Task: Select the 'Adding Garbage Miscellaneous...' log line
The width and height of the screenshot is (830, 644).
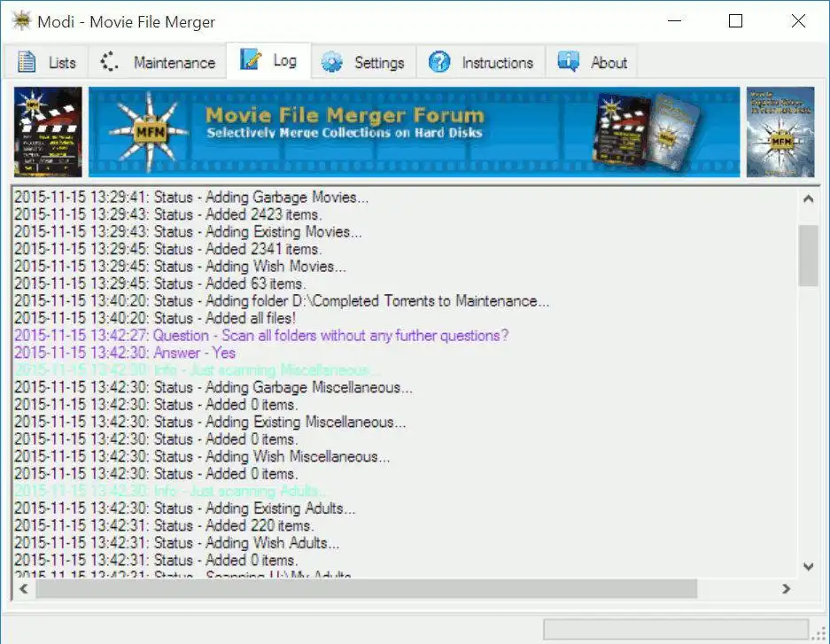Action: (213, 387)
